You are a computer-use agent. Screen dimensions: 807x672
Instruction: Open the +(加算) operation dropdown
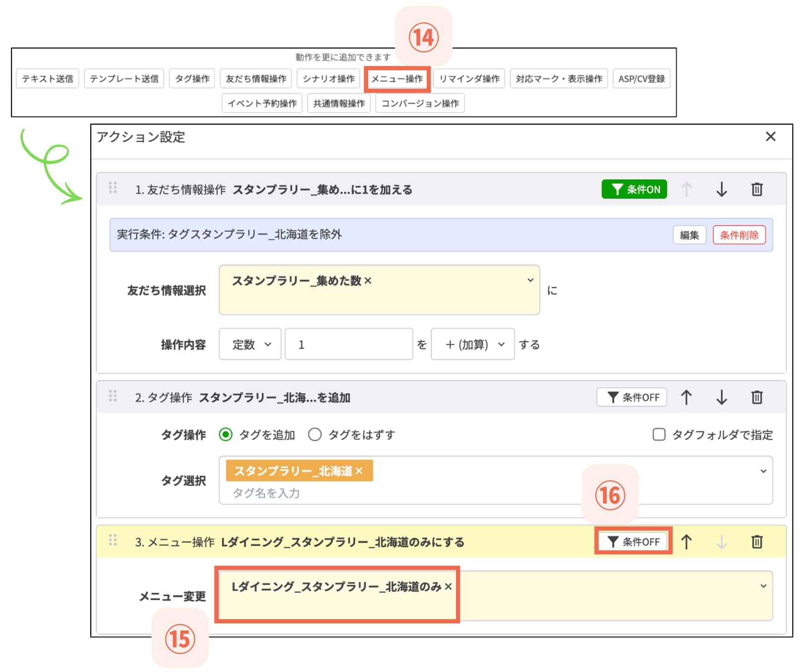(x=472, y=344)
